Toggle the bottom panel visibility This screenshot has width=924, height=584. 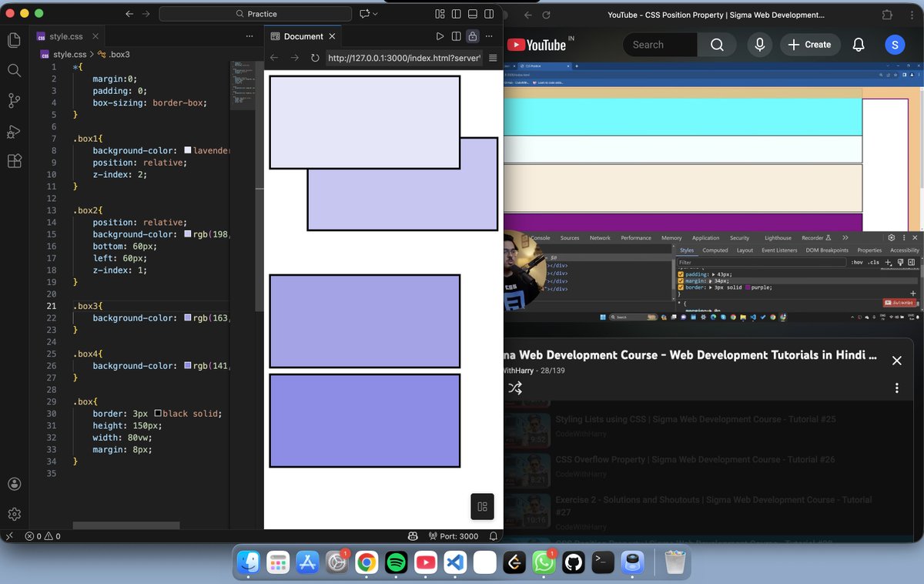point(472,14)
